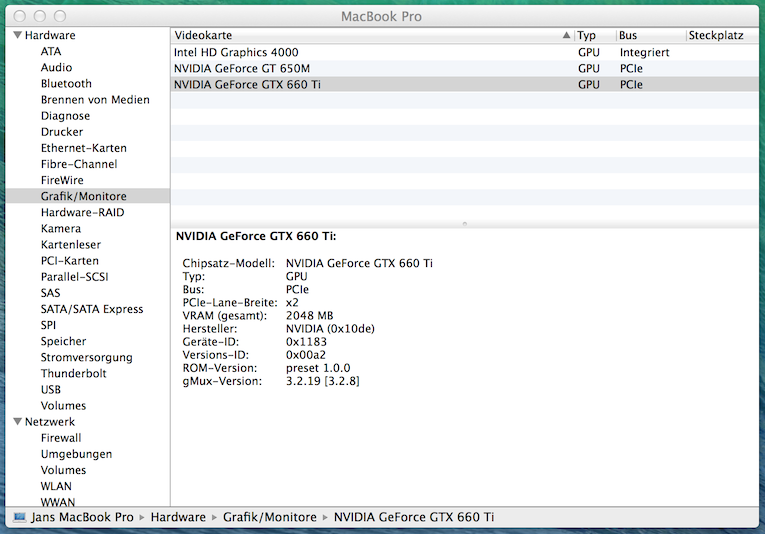This screenshot has width=765, height=534.
Task: Show Kamera information
Action: pyautogui.click(x=60, y=228)
